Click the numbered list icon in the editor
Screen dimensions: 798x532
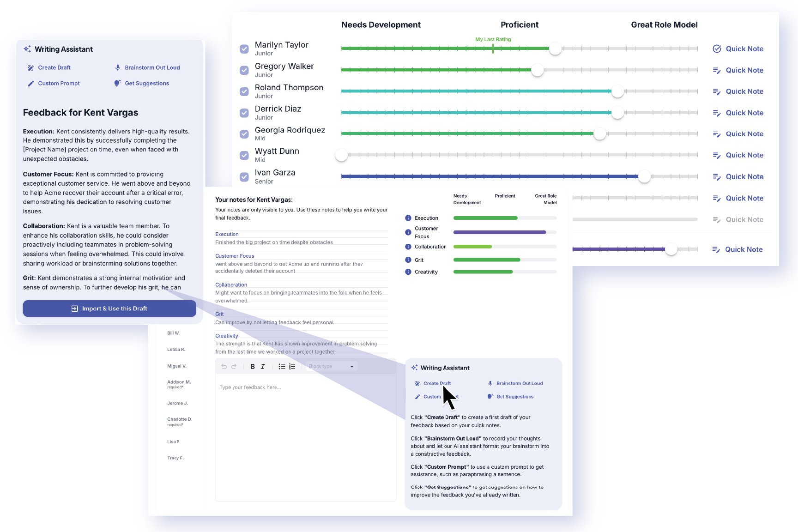click(292, 366)
